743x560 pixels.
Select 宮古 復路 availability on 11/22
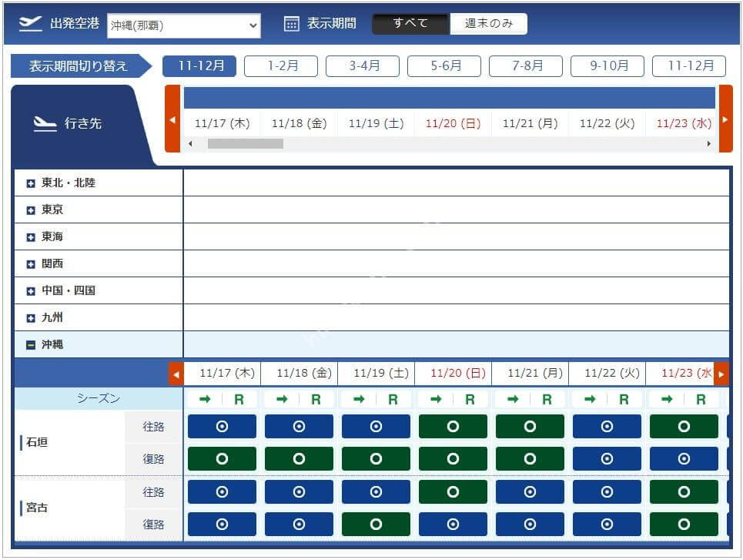pyautogui.click(x=607, y=524)
